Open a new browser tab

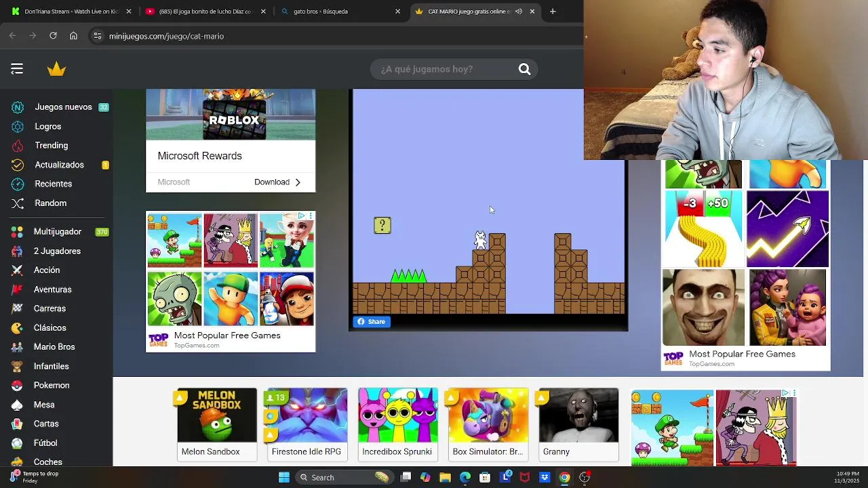point(553,12)
